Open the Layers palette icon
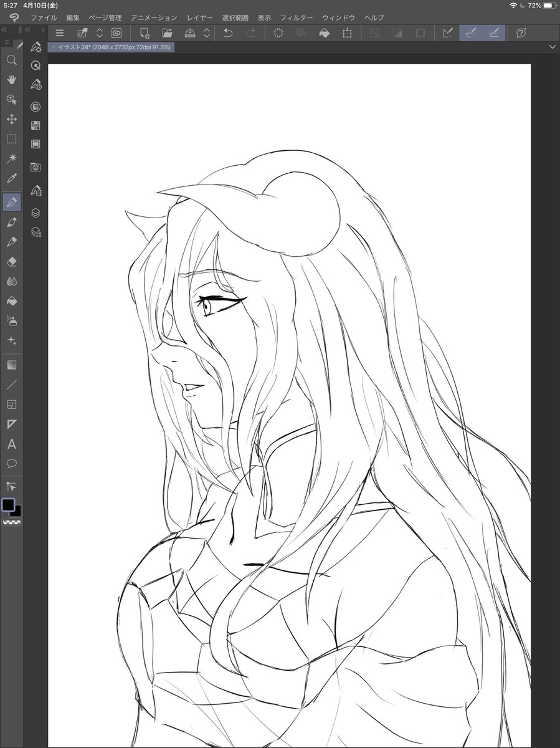The height and width of the screenshot is (748, 560). [36, 213]
